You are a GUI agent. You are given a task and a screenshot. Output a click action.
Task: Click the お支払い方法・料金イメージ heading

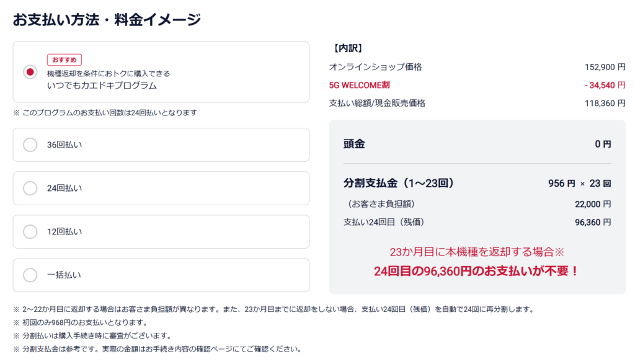click(107, 20)
